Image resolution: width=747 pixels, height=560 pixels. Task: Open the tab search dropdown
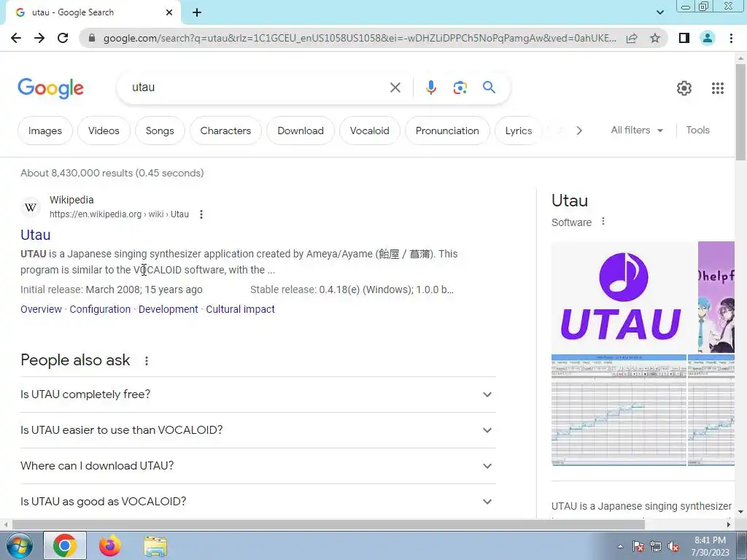(660, 13)
